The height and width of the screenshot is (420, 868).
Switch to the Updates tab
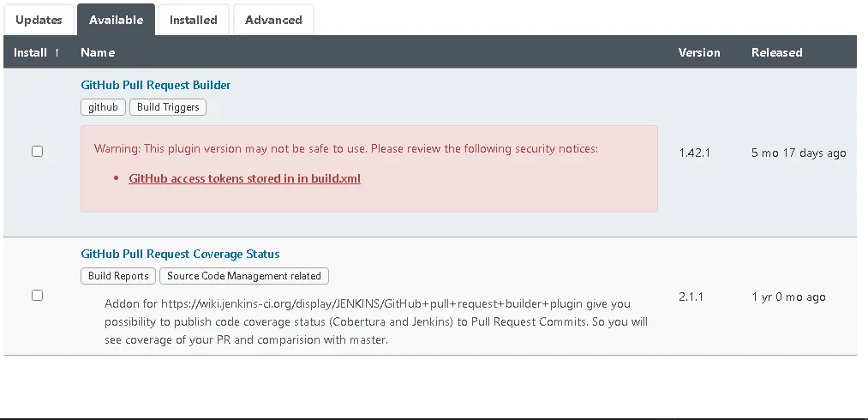pos(39,20)
